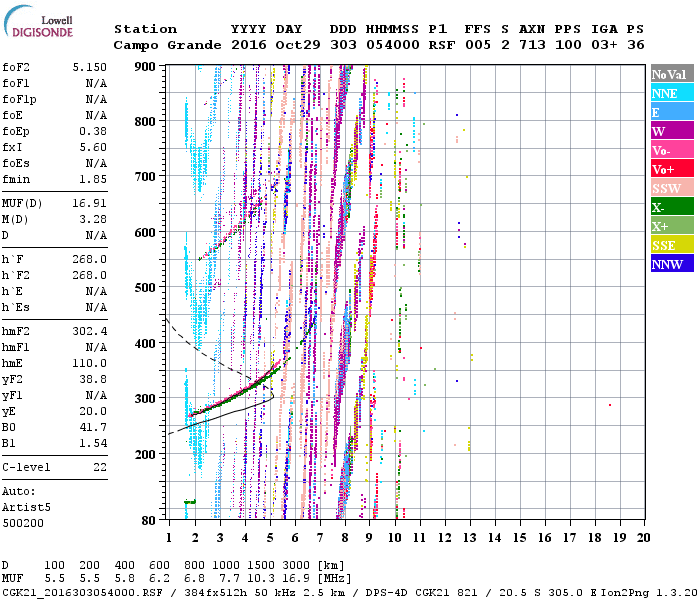
Task: Click the CGK21_2016303054000.RSF file name
Action: pyautogui.click(x=82, y=592)
